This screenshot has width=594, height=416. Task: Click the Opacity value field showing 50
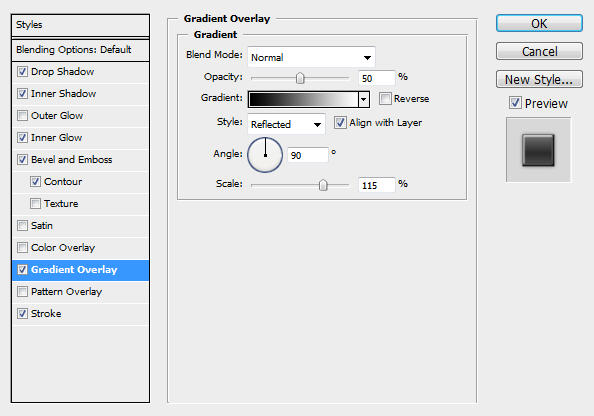coord(377,78)
